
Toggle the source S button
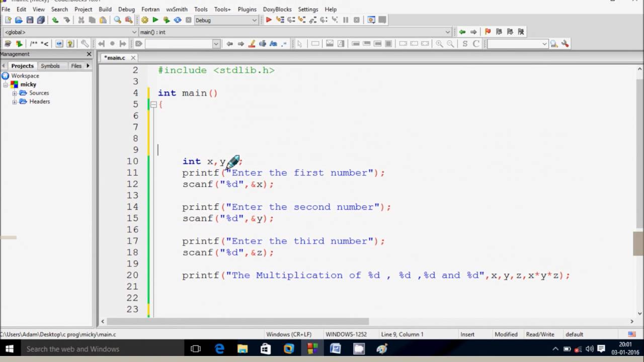coord(465,44)
